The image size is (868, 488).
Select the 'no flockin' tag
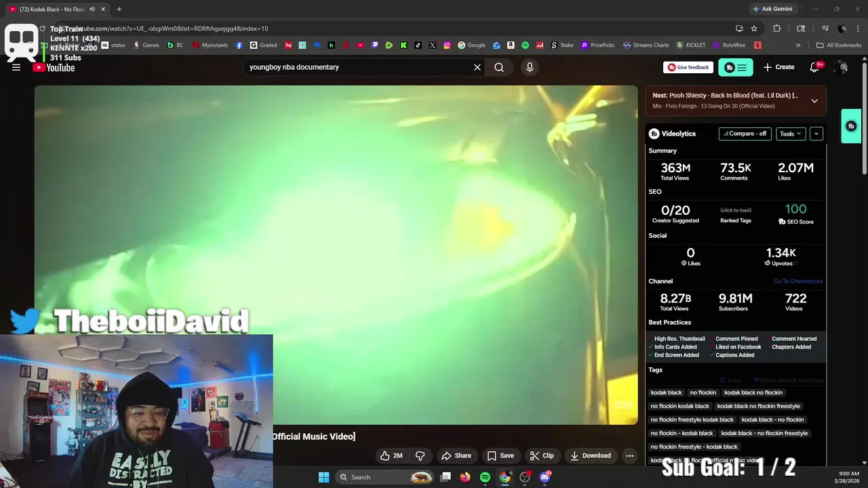pos(703,392)
